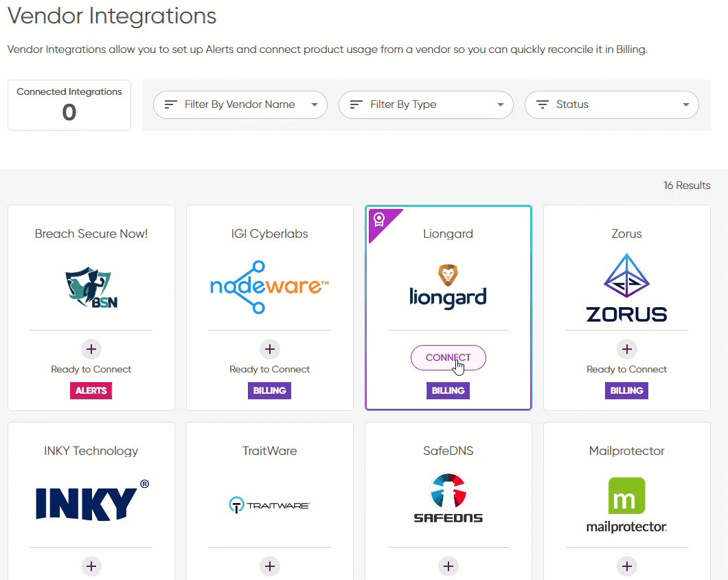The image size is (728, 580).
Task: Open the Status filter dropdown
Action: pos(611,104)
